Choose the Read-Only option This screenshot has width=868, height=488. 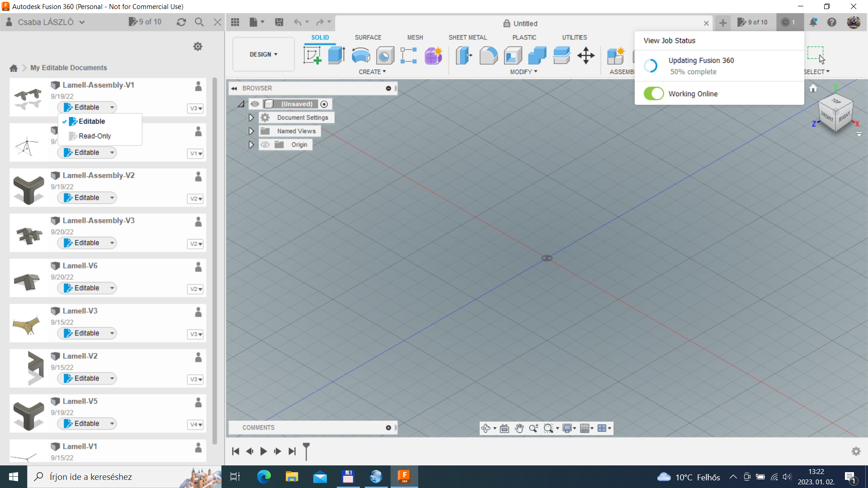tap(94, 136)
